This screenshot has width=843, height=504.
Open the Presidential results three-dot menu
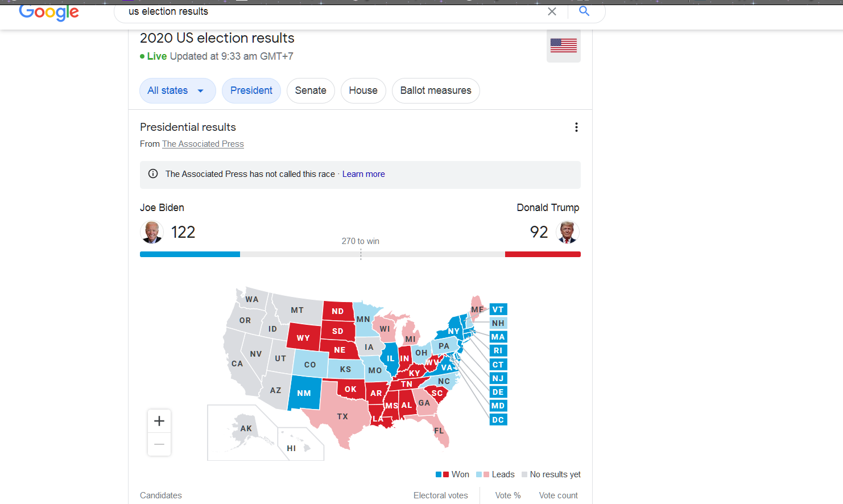coord(576,127)
